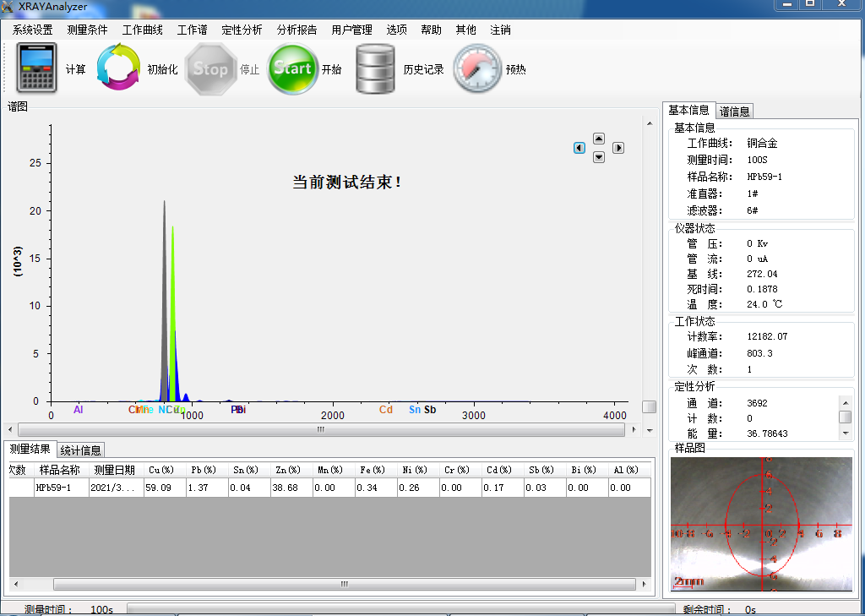This screenshot has width=865, height=616.
Task: Click the calculator icon for 计算
Action: [x=37, y=68]
